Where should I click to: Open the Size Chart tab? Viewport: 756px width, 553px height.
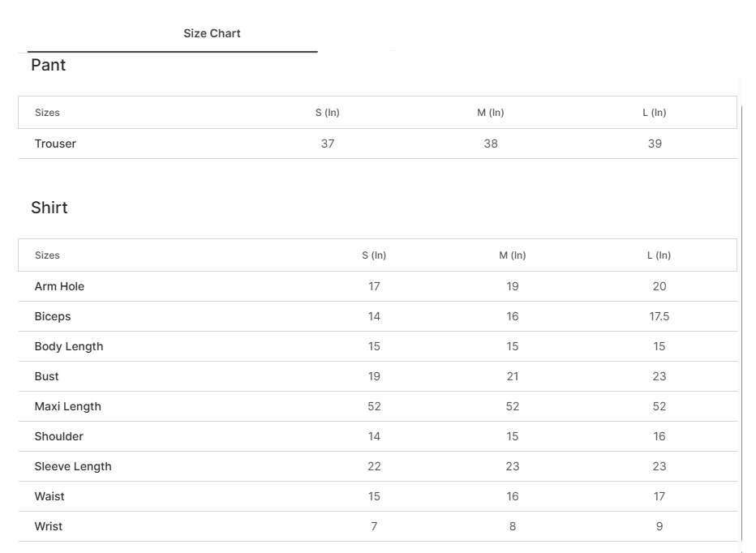pos(212,34)
